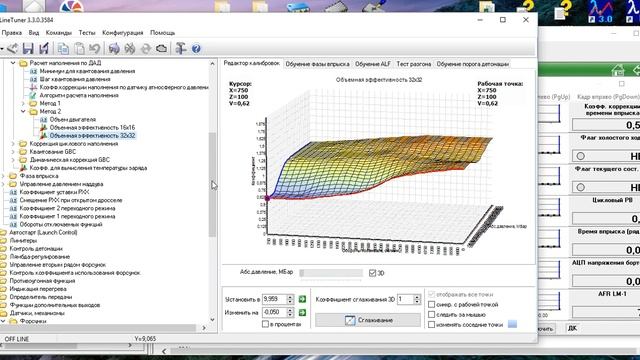Open the Конфигурация menu
The height and width of the screenshot is (360, 640).
122,33
